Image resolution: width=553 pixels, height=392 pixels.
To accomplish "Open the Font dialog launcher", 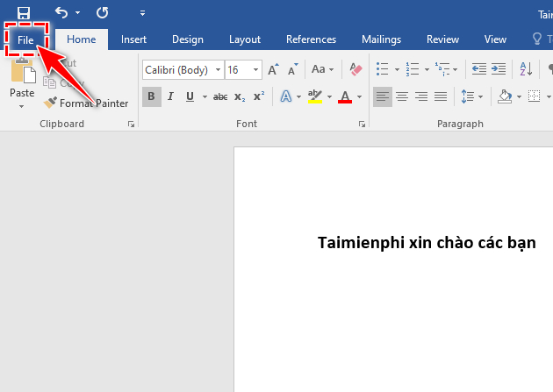I will pos(362,124).
